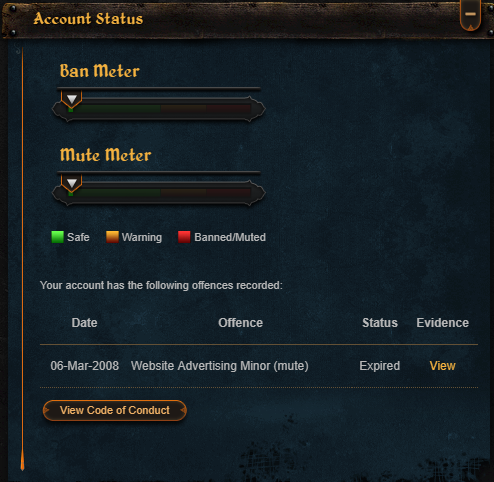Image resolution: width=494 pixels, height=482 pixels.
Task: Click the red Banned/Muted legend swatch
Action: [x=184, y=237]
